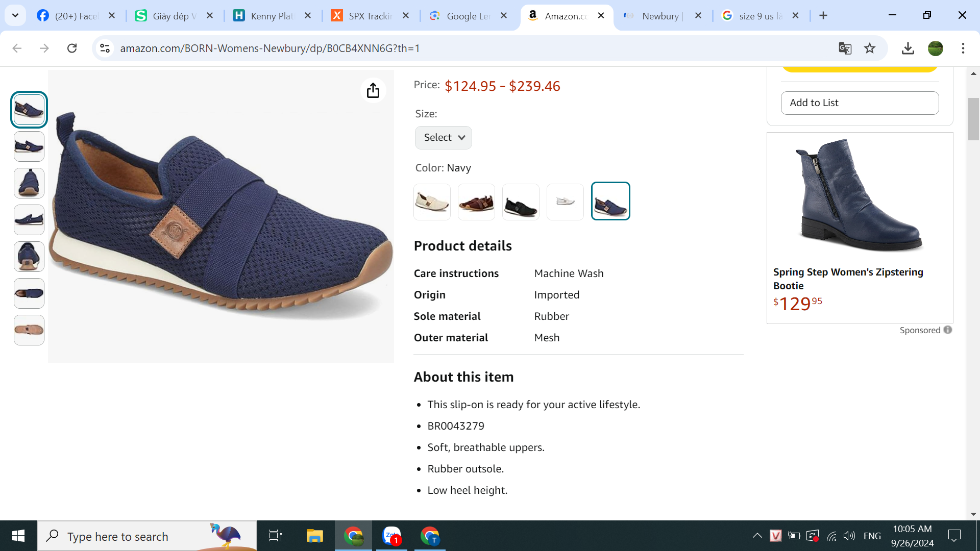Click the Google Translate icon in address bar
Viewport: 980px width, 551px height.
845,48
